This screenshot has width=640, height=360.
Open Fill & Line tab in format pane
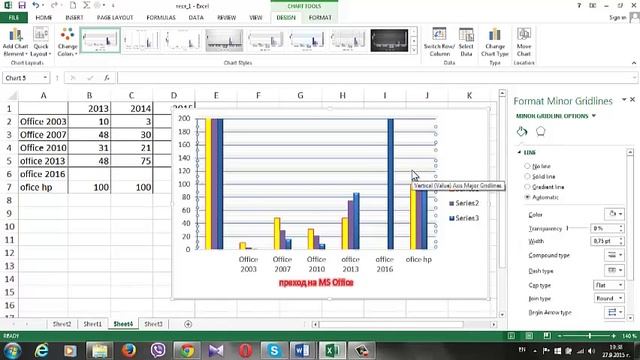point(522,131)
